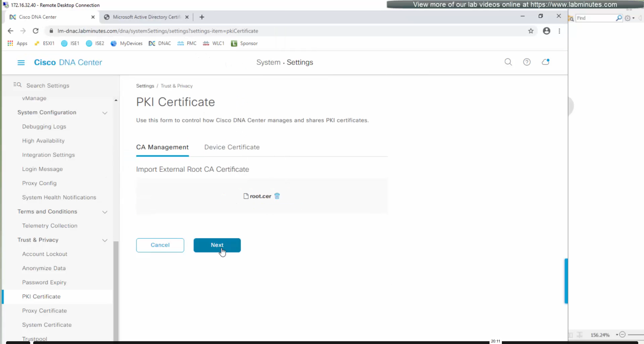Viewport: 644px width, 344px height.
Task: Click the Search Settings field
Action: [48, 86]
